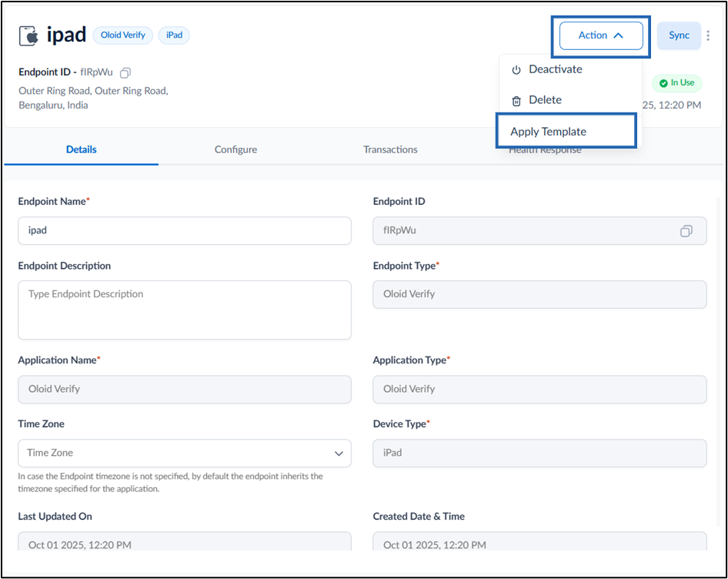Click the fIRpWu ID text in header
728x579 pixels.
(x=96, y=72)
